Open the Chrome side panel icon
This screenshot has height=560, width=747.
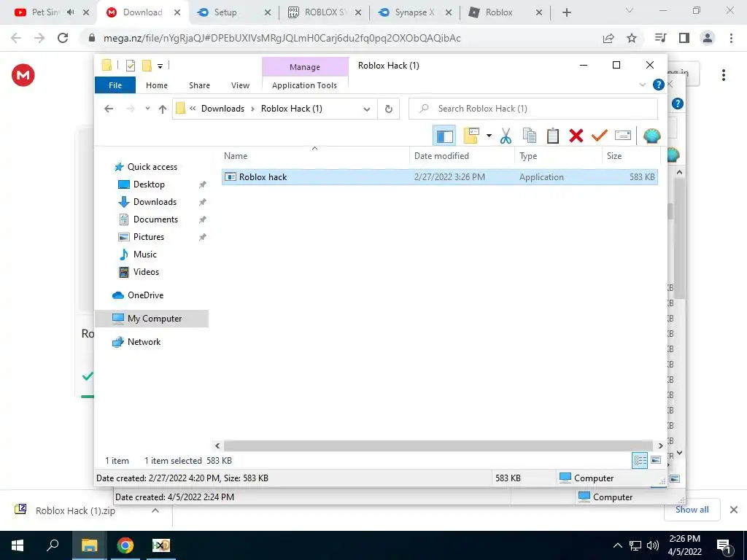tap(684, 38)
